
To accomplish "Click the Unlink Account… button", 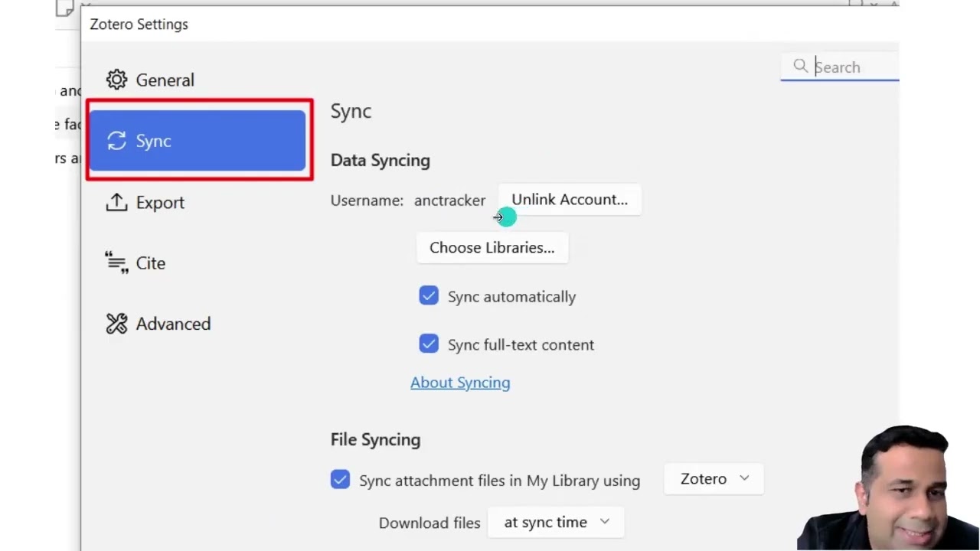I will 570,200.
